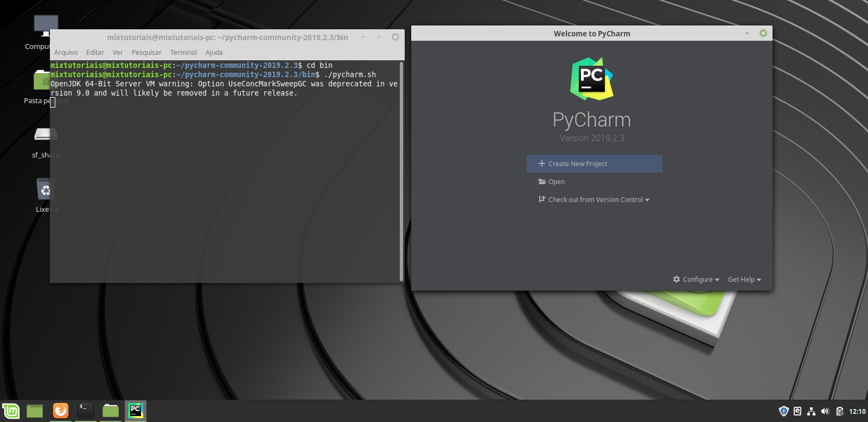Click the 'OpenJDK 64-Bit Server VM warning' line
Screen dimensions: 868x422
pyautogui.click(x=224, y=84)
